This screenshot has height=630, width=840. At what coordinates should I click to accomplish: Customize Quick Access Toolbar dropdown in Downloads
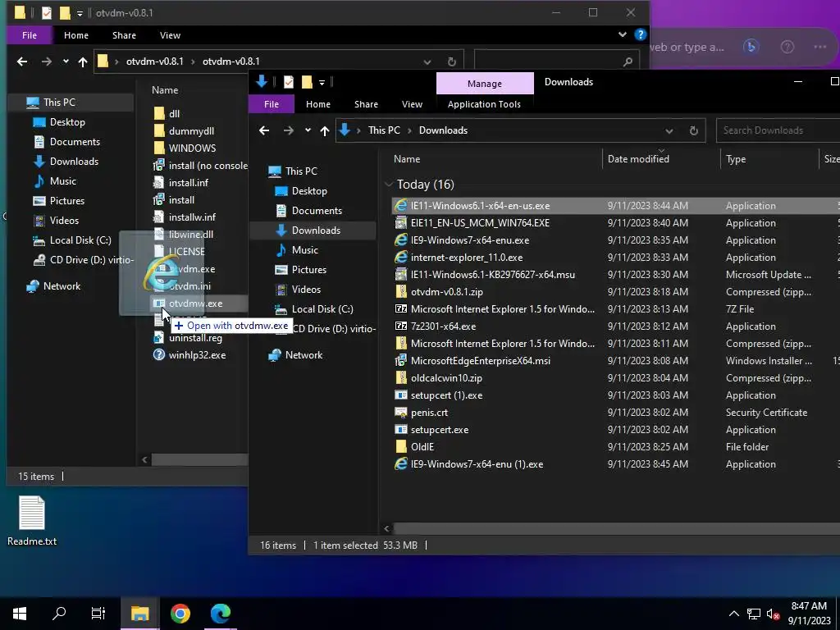(x=322, y=83)
